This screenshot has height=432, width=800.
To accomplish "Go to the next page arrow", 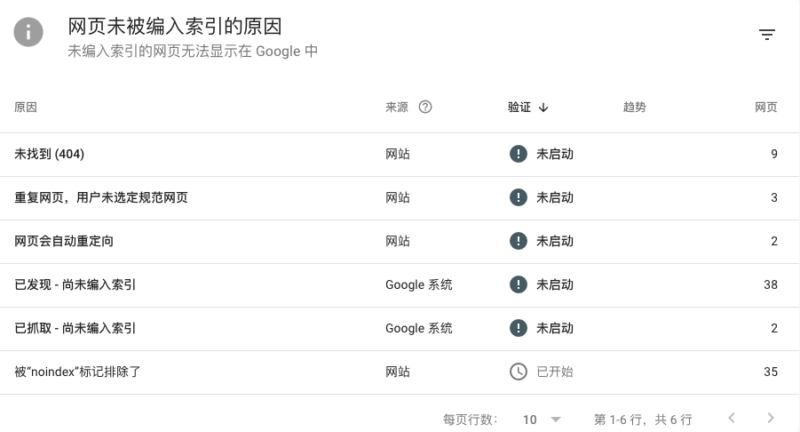I will click(x=770, y=418).
